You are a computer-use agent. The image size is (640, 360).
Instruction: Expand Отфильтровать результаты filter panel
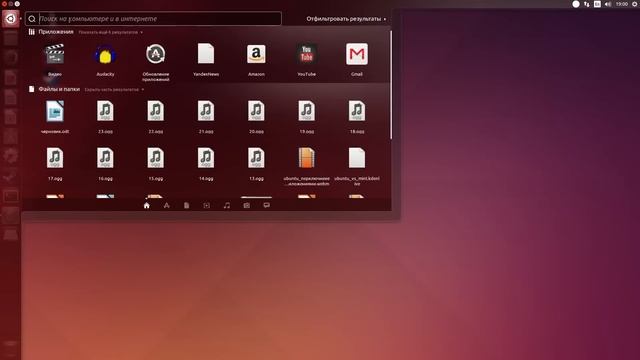point(346,19)
